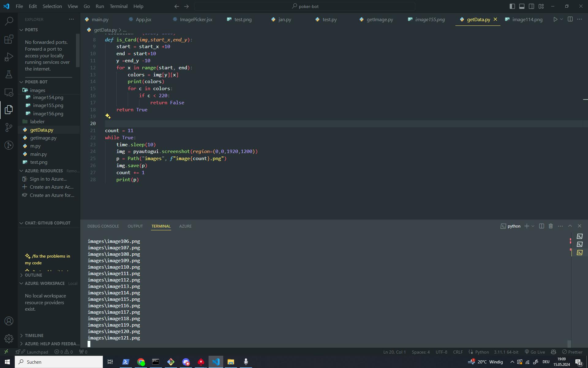The image size is (588, 368).
Task: Expand the AZURE: WORKSPACE section
Action: pyautogui.click(x=45, y=283)
